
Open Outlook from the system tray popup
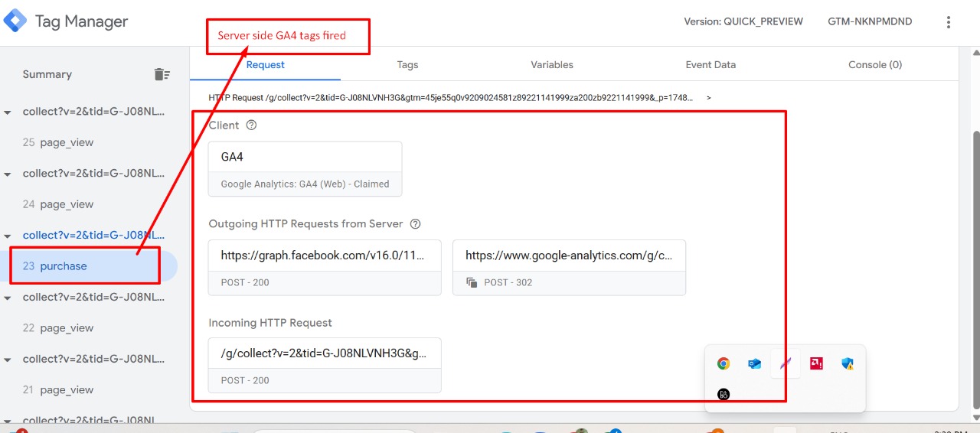755,363
